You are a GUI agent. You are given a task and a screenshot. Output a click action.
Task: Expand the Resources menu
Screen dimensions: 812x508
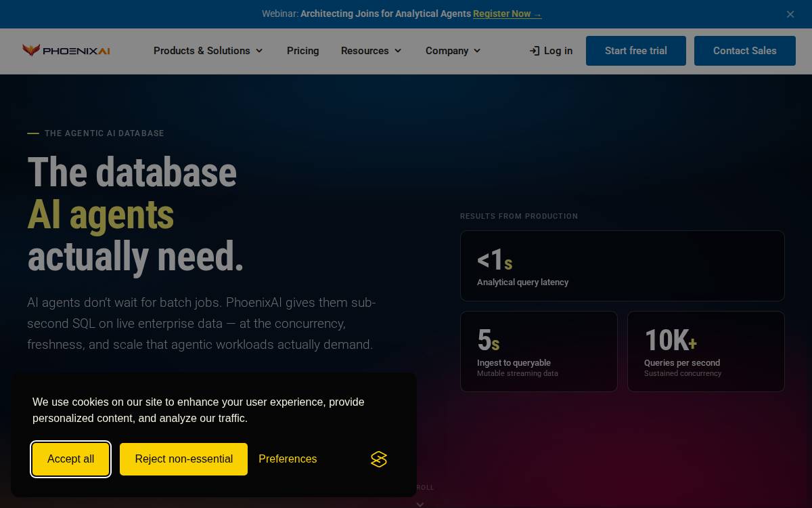371,51
